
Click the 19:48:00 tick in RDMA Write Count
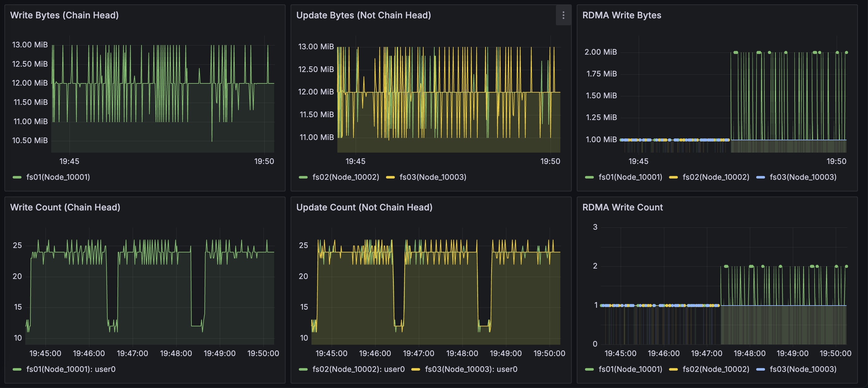pyautogui.click(x=749, y=353)
